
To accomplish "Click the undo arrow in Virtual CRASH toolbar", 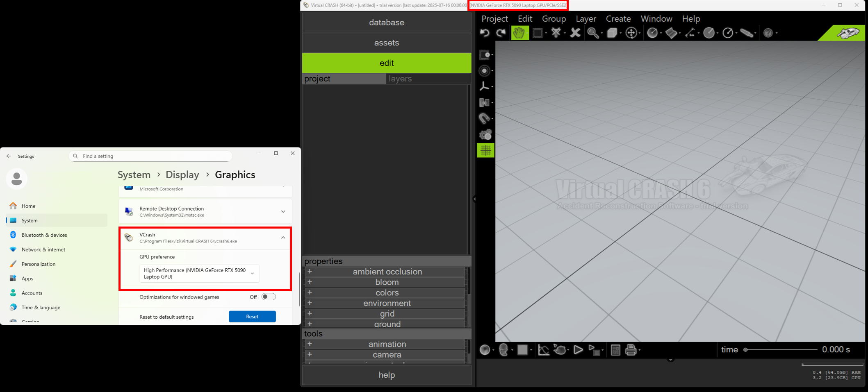I will coord(485,33).
